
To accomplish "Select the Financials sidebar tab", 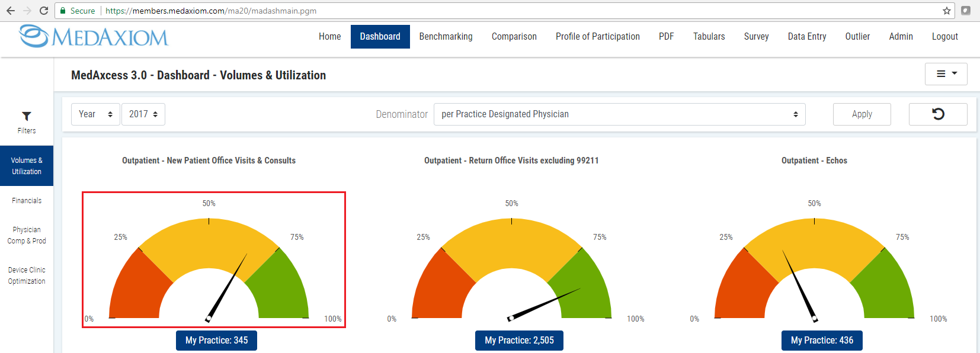I will (x=27, y=201).
